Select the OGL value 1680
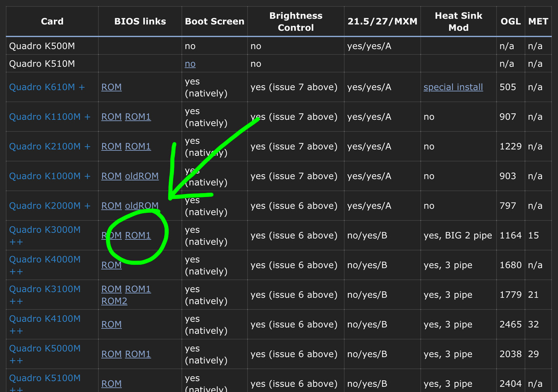 click(x=511, y=265)
